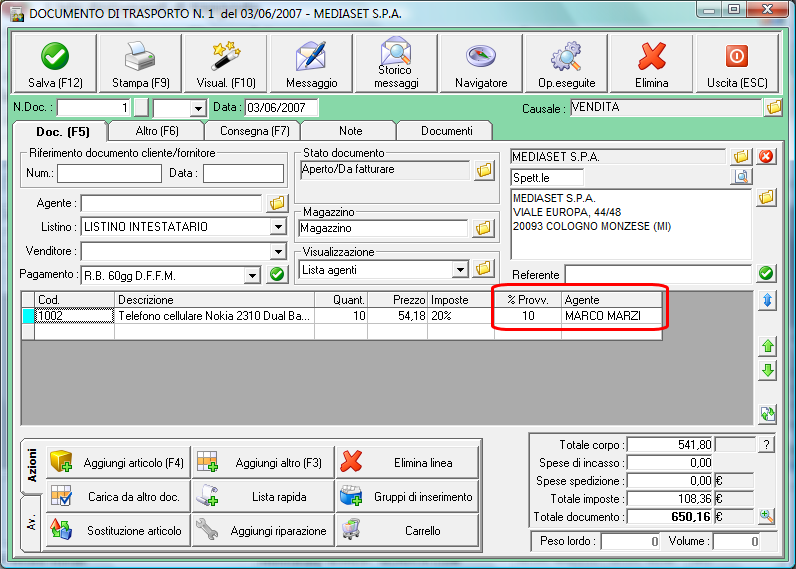Expand the Visualizzazione Lista agenti dropdown
This screenshot has height=569, width=796.
point(460,270)
